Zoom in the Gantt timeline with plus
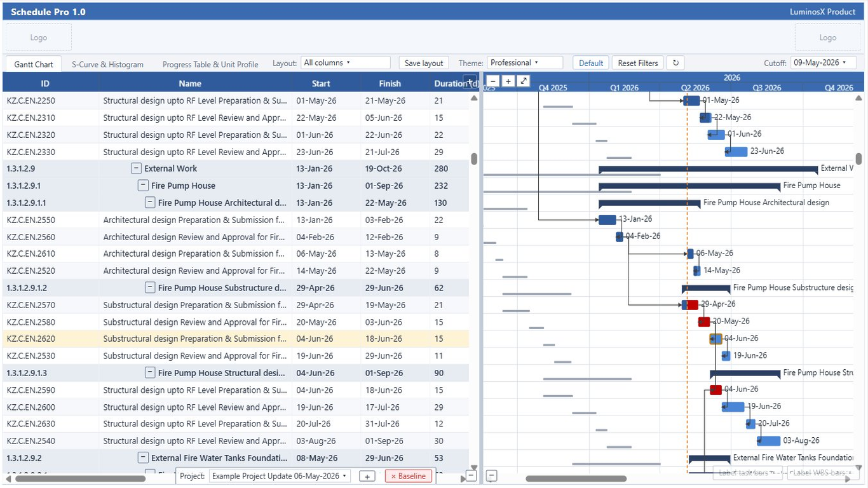The image size is (868, 488). [508, 81]
